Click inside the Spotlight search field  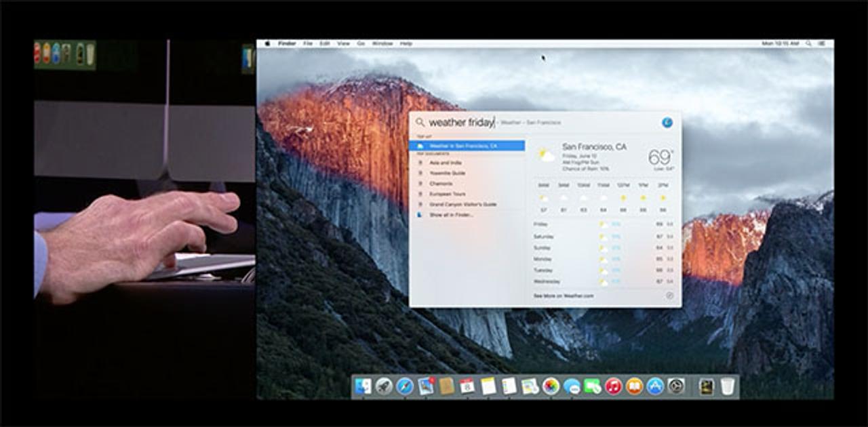point(475,122)
